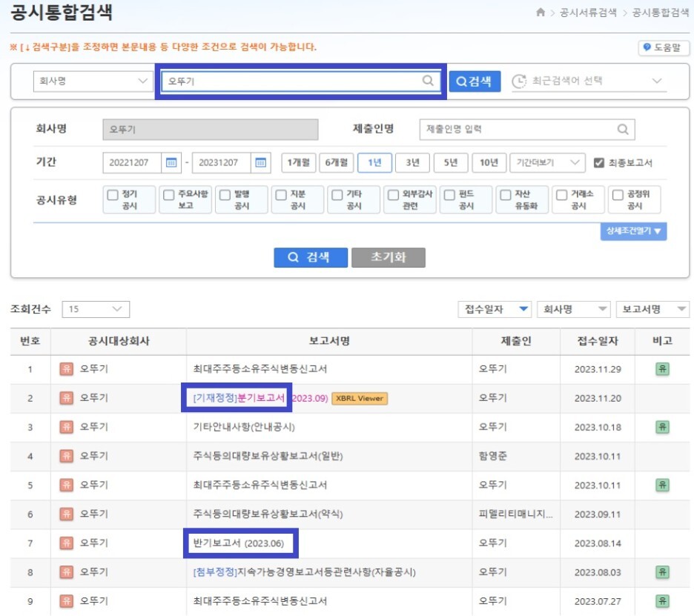Sort results by 회사명
This screenshot has width=694, height=616.
click(x=574, y=309)
